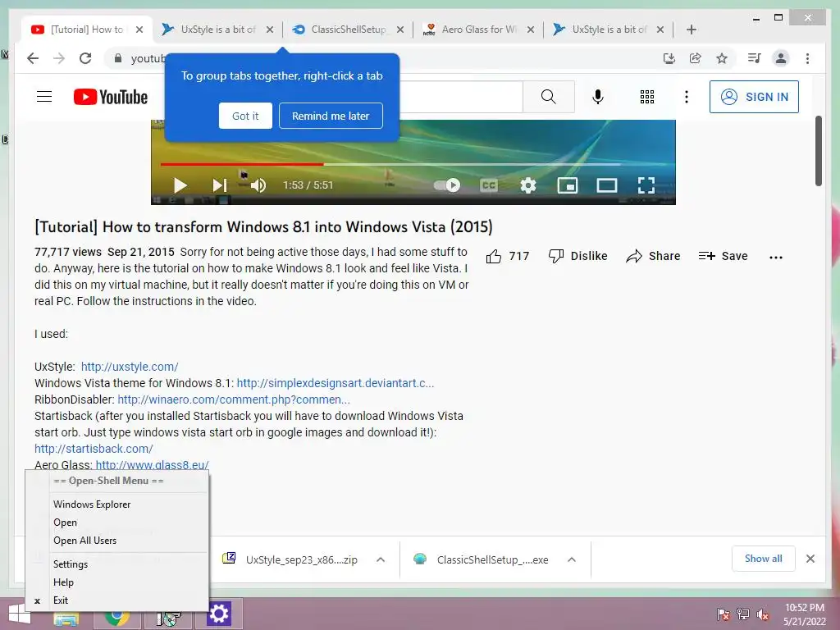Screen dimensions: 840x630
Task: Go back in browser
Action: coord(33,58)
